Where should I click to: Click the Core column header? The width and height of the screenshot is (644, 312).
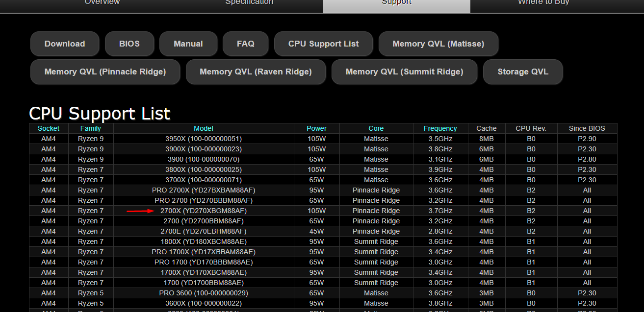[x=376, y=128]
